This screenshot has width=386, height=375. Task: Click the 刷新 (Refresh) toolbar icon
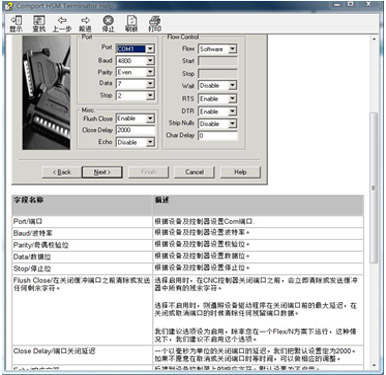[x=131, y=24]
